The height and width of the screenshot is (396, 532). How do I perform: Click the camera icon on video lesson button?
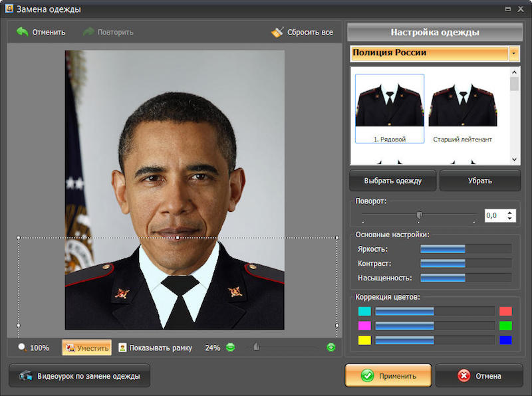tap(26, 375)
